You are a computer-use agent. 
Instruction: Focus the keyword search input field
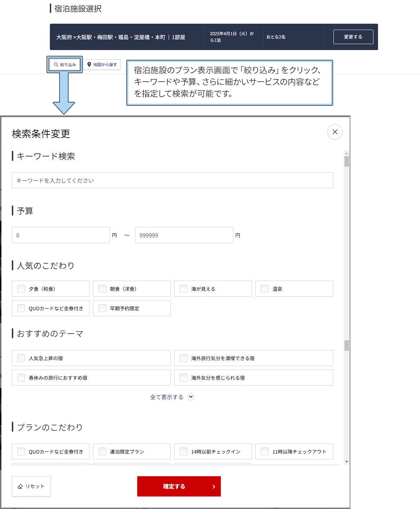click(172, 180)
